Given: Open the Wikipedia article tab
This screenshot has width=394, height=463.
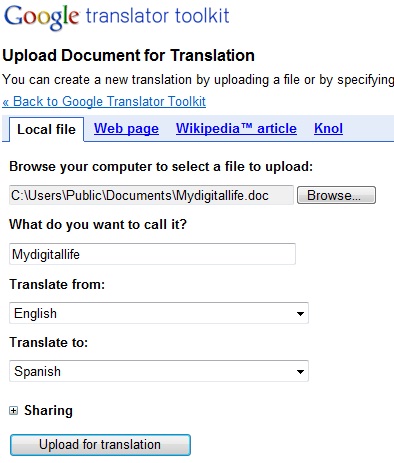Looking at the screenshot, I should tap(236, 129).
